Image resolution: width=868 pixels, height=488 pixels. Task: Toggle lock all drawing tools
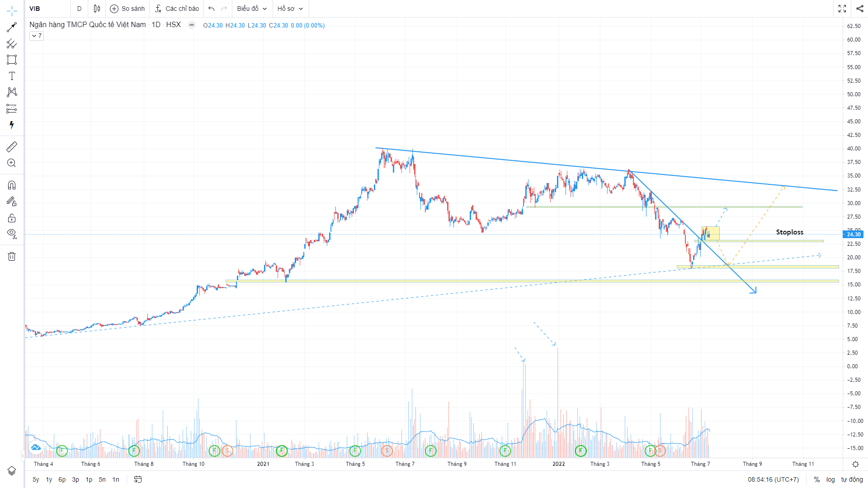click(12, 218)
